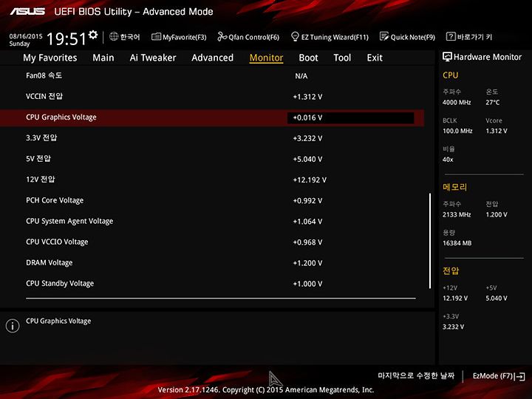Image resolution: width=532 pixels, height=399 pixels.
Task: Select the 5V 전압 row
Action: [x=212, y=159]
